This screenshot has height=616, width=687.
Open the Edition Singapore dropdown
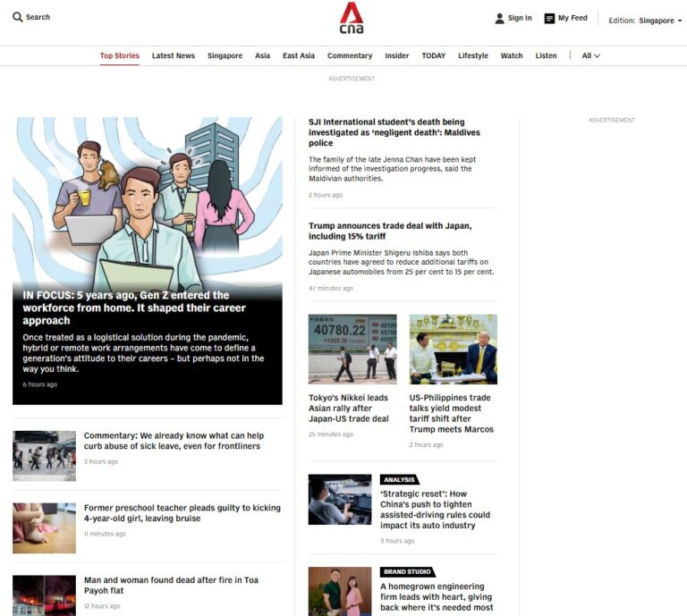click(x=644, y=21)
